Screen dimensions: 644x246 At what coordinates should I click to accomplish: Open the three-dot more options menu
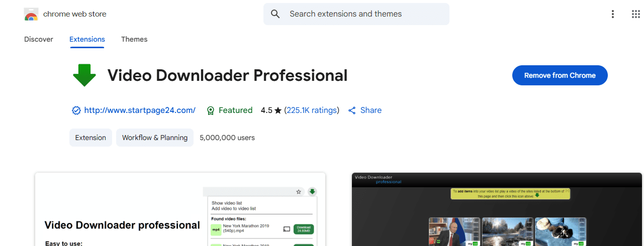pyautogui.click(x=612, y=14)
